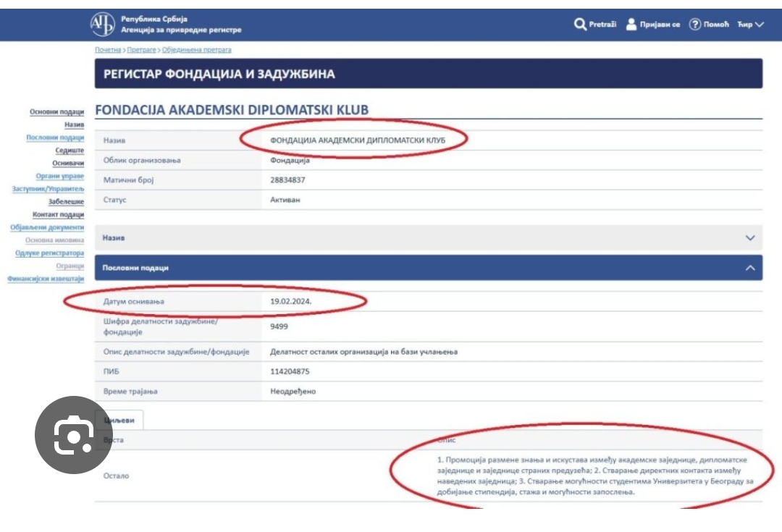Click the Матични број value 28834837

287,180
